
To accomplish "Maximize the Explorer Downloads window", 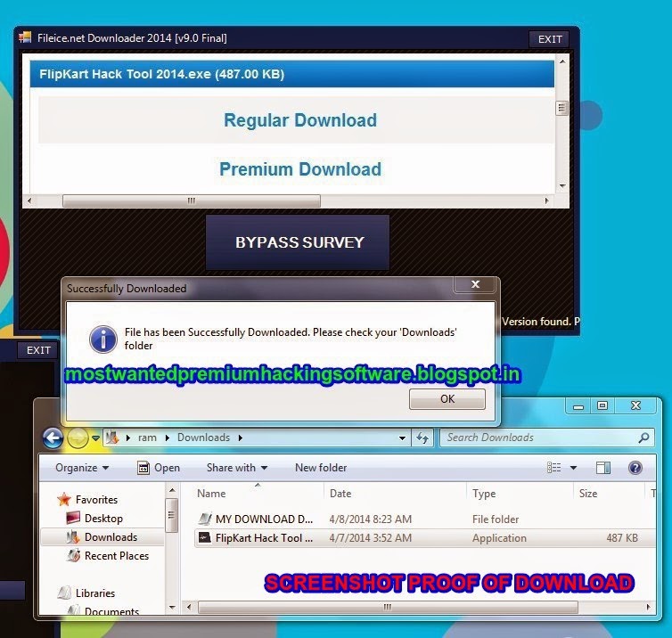I will coord(602,405).
